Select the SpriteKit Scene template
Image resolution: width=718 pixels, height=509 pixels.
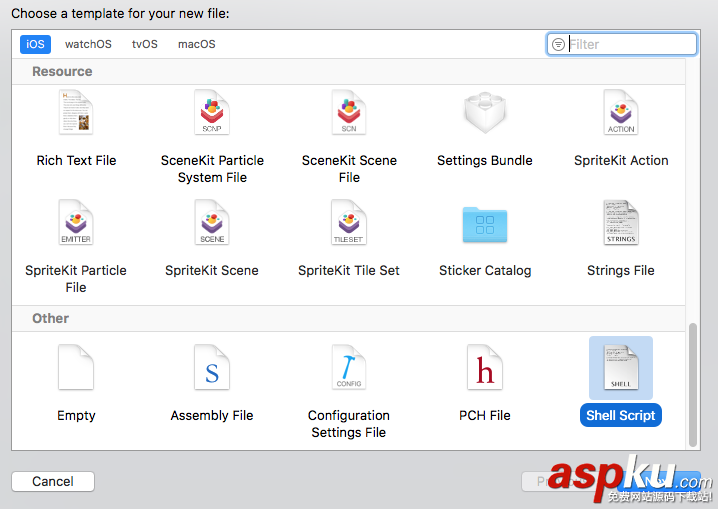(212, 223)
